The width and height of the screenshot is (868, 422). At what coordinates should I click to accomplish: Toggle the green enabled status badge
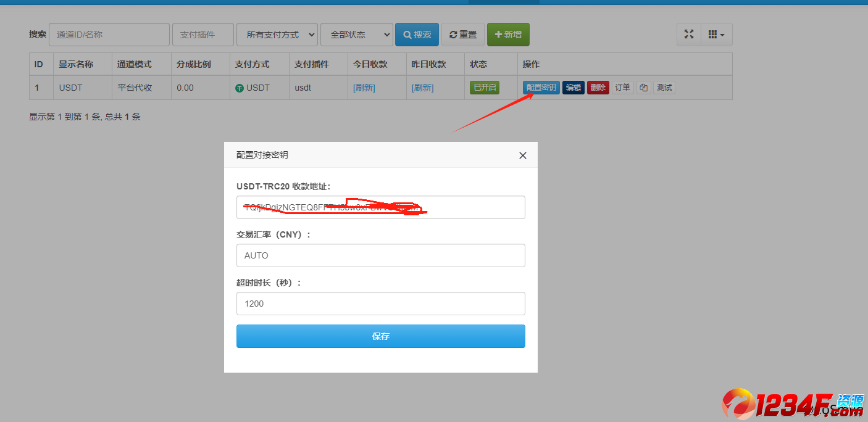pyautogui.click(x=485, y=88)
